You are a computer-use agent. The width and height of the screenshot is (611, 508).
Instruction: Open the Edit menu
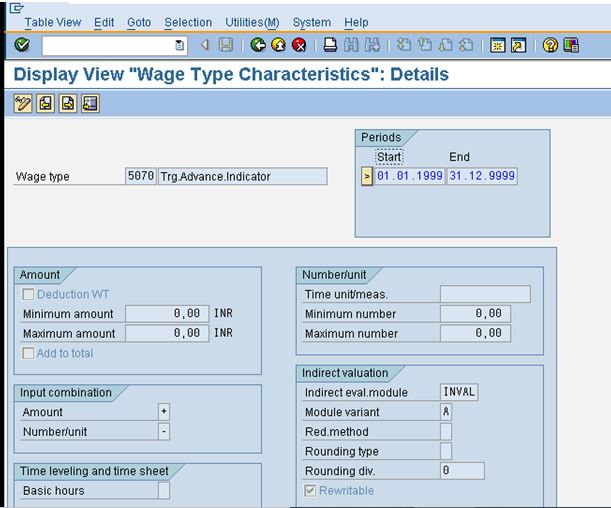pos(104,23)
